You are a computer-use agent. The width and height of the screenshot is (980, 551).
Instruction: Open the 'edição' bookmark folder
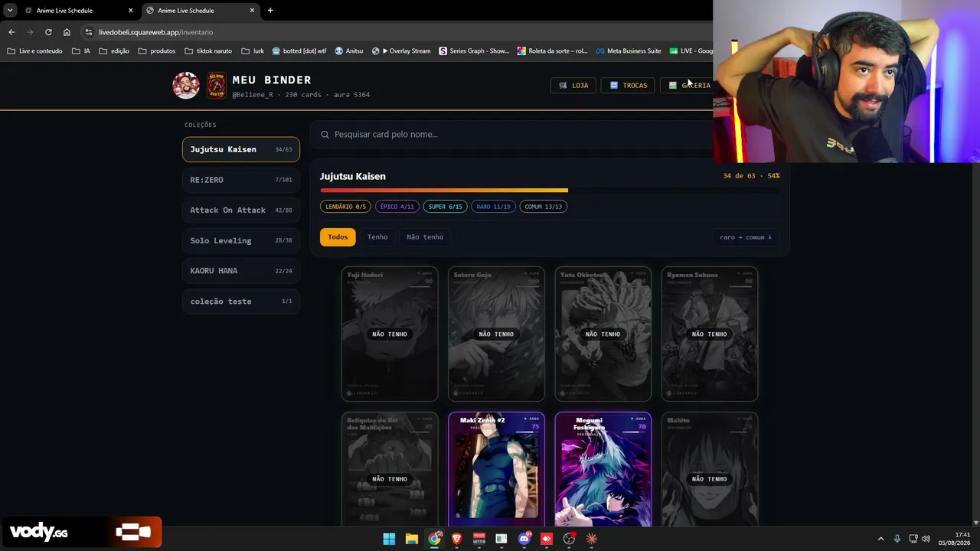(x=113, y=51)
